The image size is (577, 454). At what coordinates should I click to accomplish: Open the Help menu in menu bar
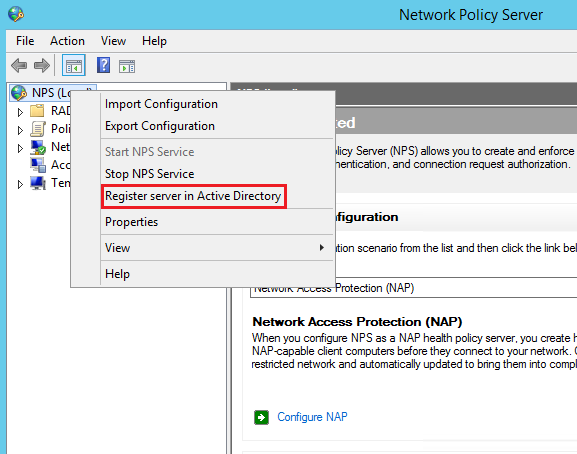pos(154,41)
